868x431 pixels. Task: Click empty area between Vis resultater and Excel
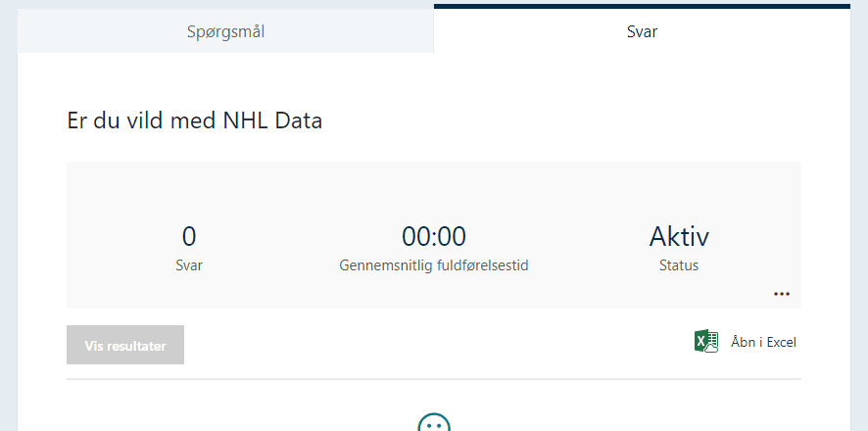click(431, 344)
